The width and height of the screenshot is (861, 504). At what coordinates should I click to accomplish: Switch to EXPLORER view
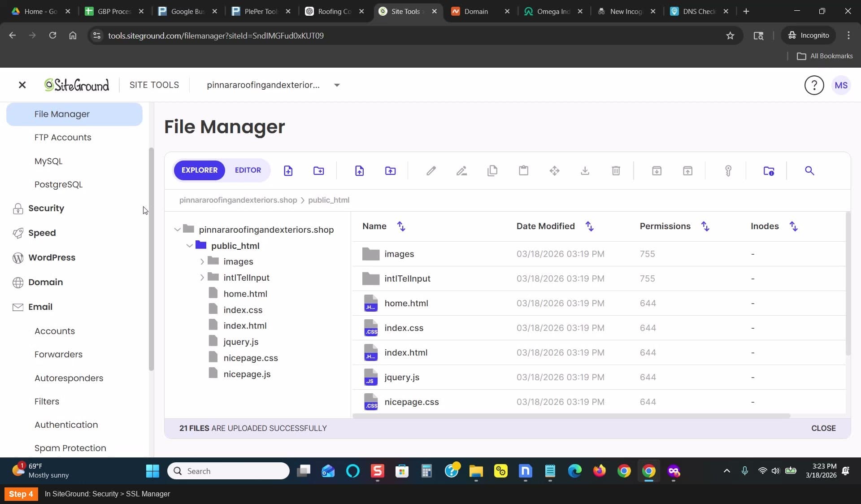[x=199, y=170]
